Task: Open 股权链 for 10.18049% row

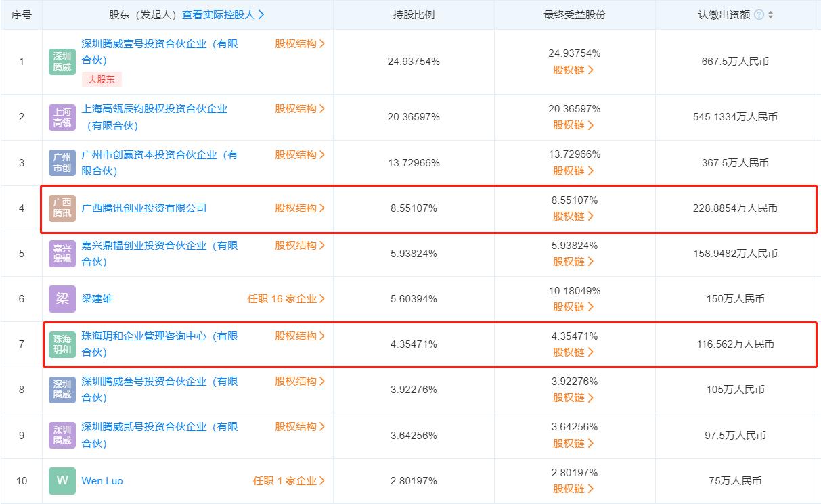Action: [x=574, y=307]
